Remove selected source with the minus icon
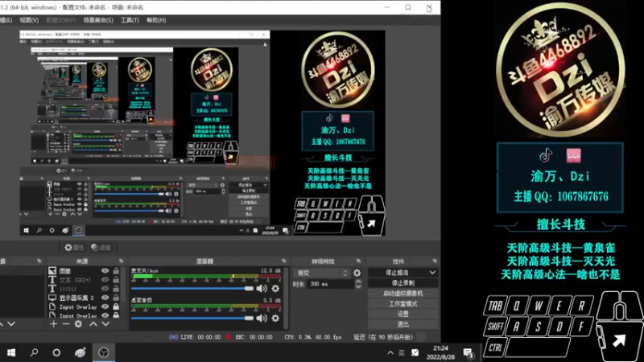The width and height of the screenshot is (644, 362). pos(66,324)
